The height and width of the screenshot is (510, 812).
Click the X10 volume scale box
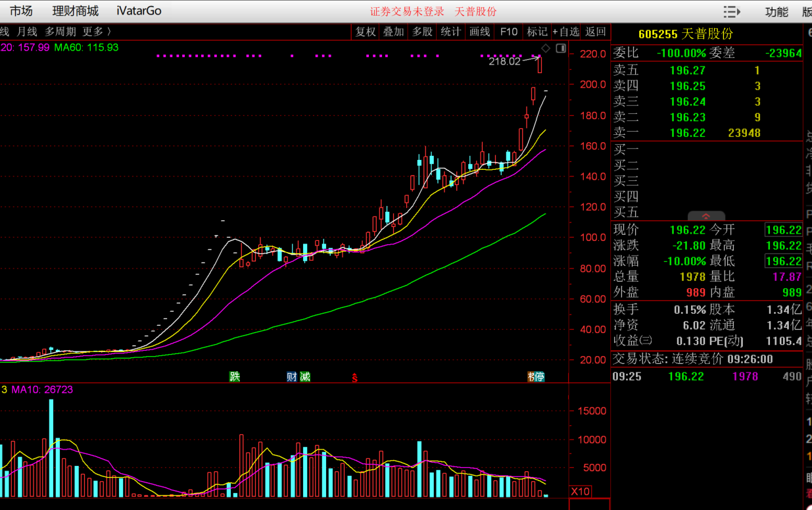coord(580,492)
